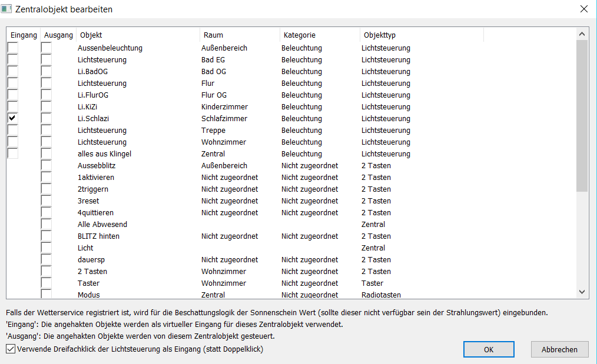Tick Ausgang checkbox for Licht
This screenshot has height=364, width=597.
(47, 248)
